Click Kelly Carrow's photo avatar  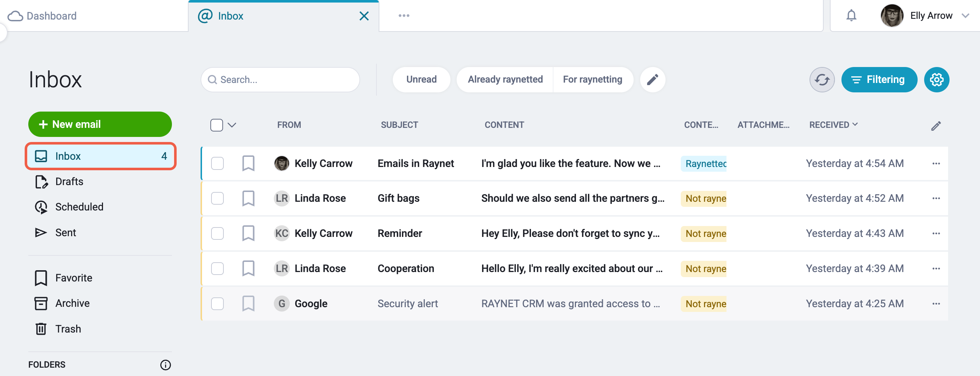click(281, 164)
